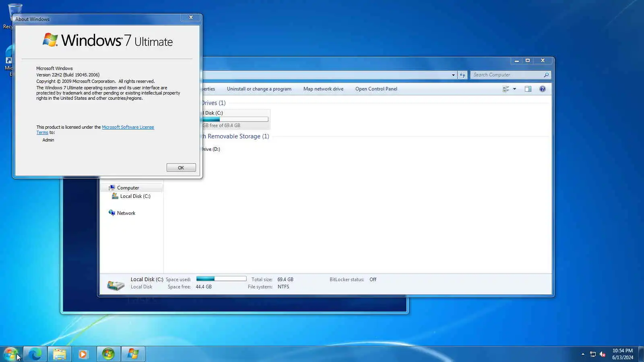Image resolution: width=644 pixels, height=362 pixels.
Task: Click the Drives (1) group header
Action: coord(214,103)
